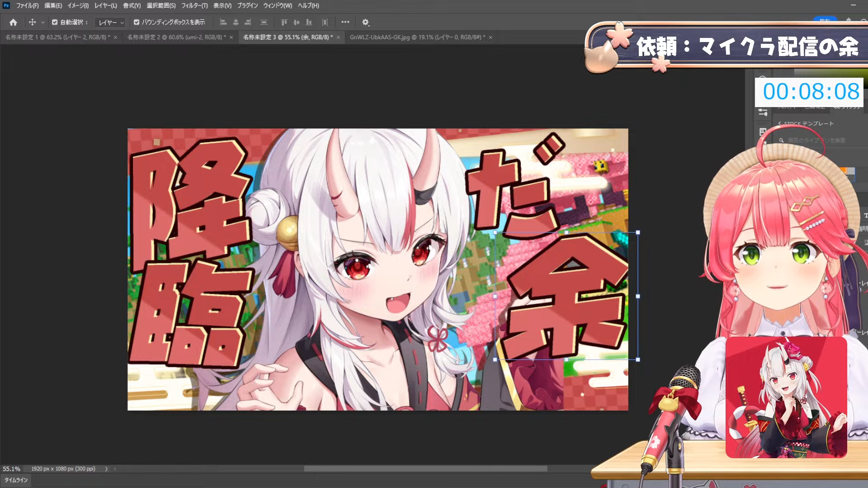Click the horizontal scrollbar left arrow
Viewport: 868px width, 488px height.
tap(115, 469)
